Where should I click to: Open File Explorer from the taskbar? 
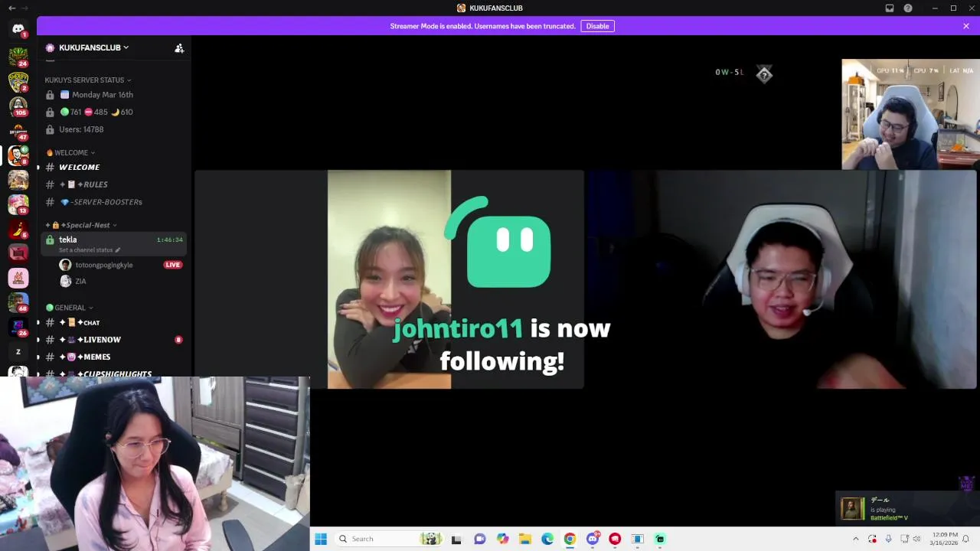click(524, 539)
